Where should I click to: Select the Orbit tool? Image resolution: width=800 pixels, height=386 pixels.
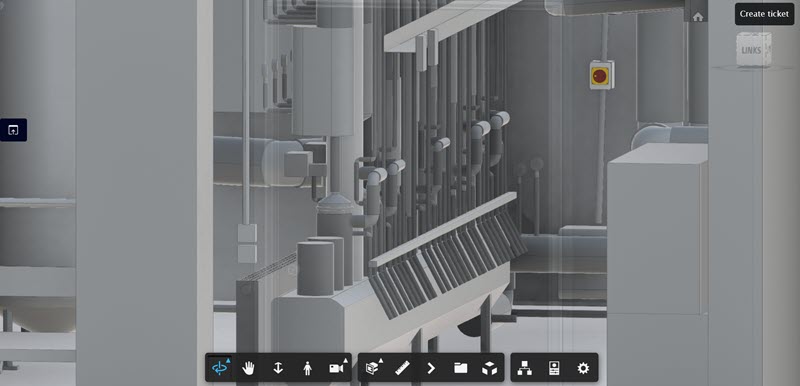(x=220, y=368)
